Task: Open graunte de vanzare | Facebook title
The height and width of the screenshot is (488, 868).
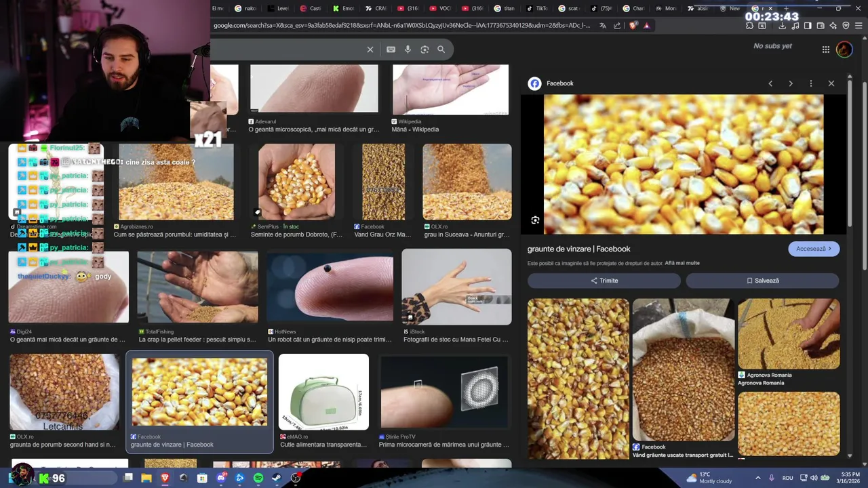Action: pyautogui.click(x=579, y=249)
